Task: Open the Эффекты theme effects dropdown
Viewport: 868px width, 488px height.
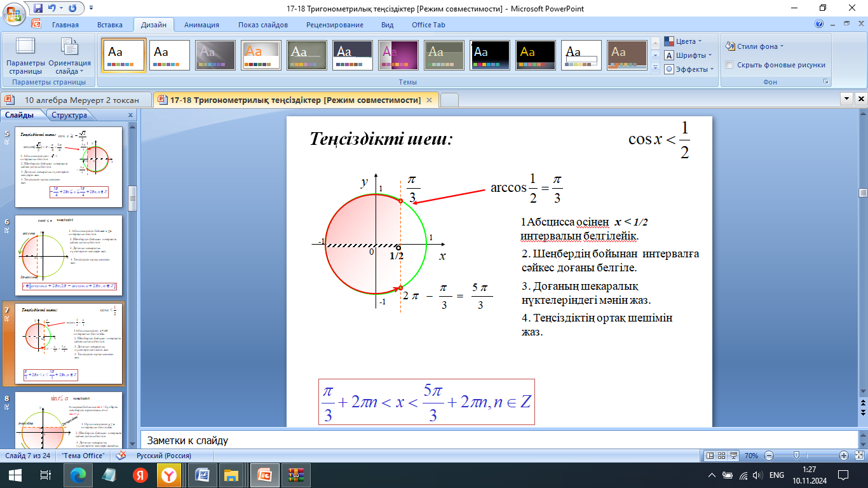Action: tap(689, 69)
